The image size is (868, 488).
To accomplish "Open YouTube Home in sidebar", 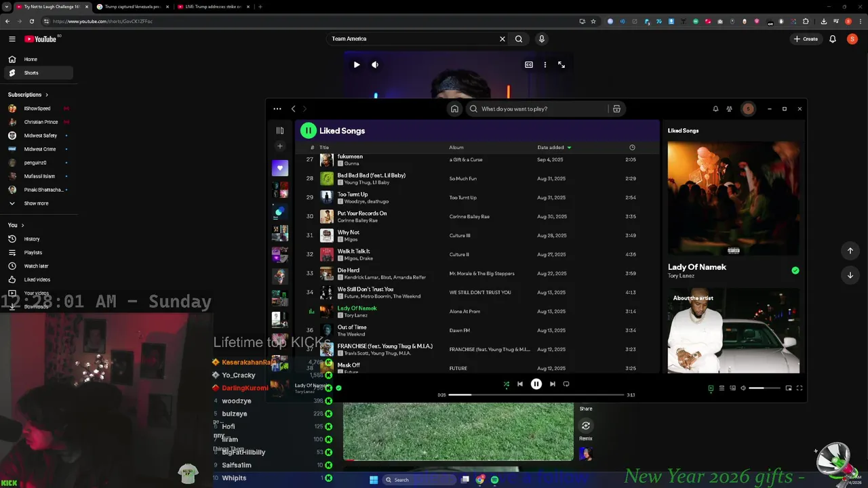I will coord(38,59).
